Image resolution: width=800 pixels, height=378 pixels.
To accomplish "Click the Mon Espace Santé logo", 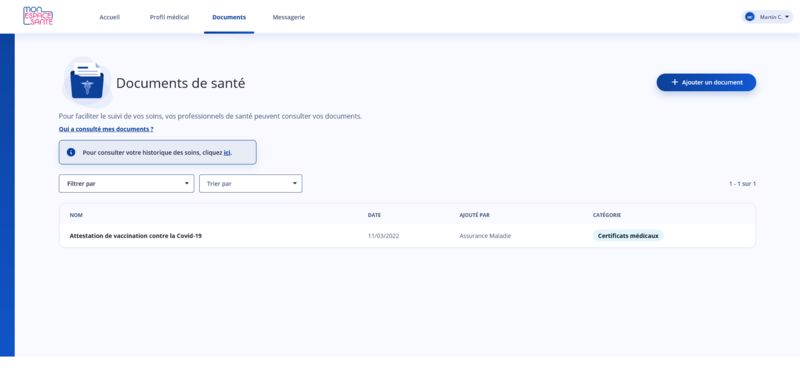I will [38, 16].
